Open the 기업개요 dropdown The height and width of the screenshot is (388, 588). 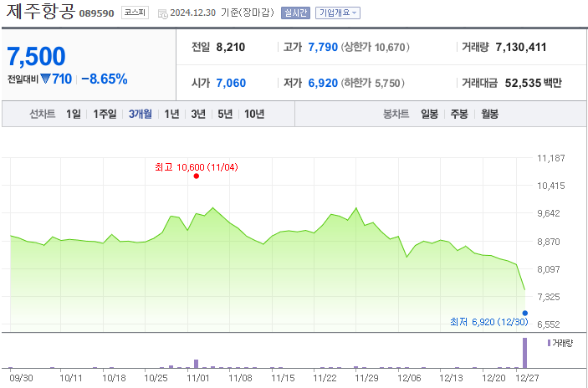338,13
